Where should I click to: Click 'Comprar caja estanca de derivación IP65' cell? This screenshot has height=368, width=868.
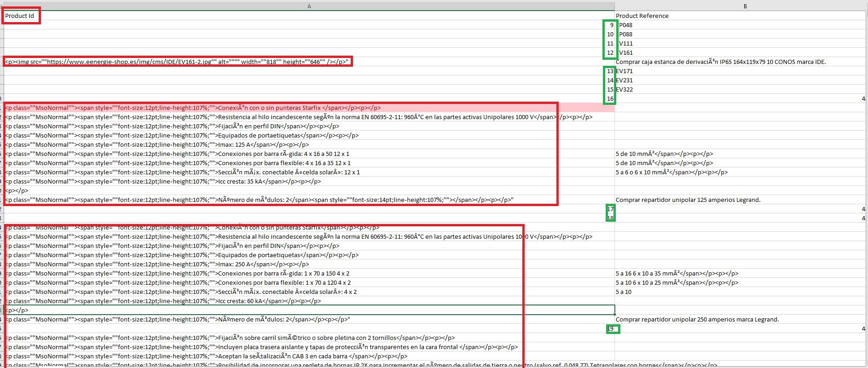click(741, 62)
